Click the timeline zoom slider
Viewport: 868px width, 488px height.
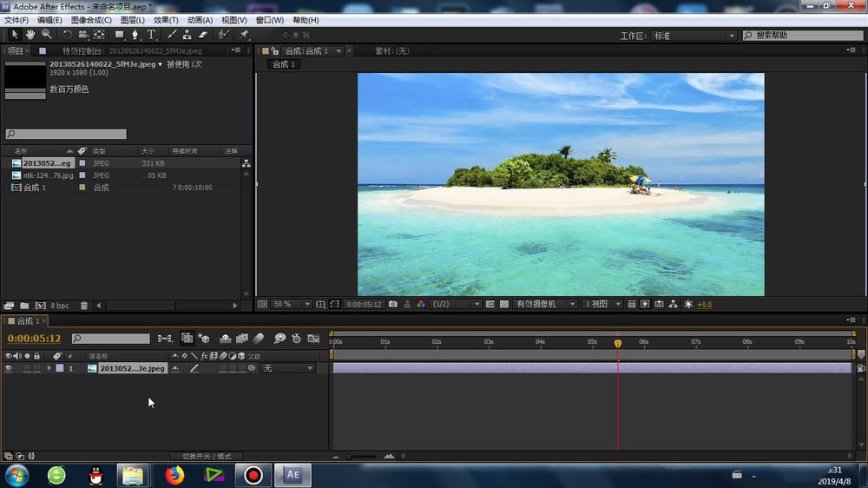(360, 457)
